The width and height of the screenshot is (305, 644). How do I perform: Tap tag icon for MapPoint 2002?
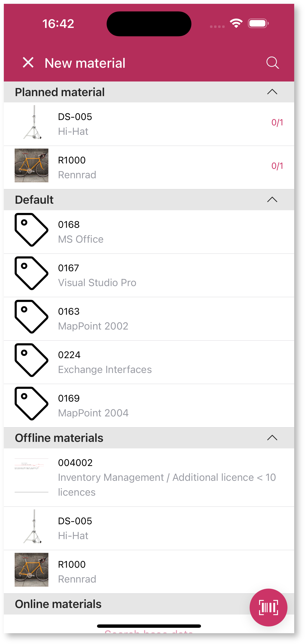point(31,316)
